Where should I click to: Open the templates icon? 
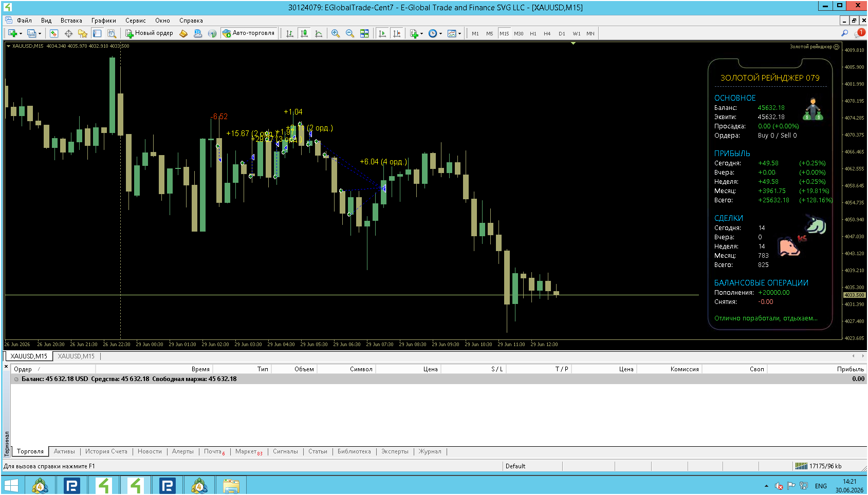(x=452, y=33)
